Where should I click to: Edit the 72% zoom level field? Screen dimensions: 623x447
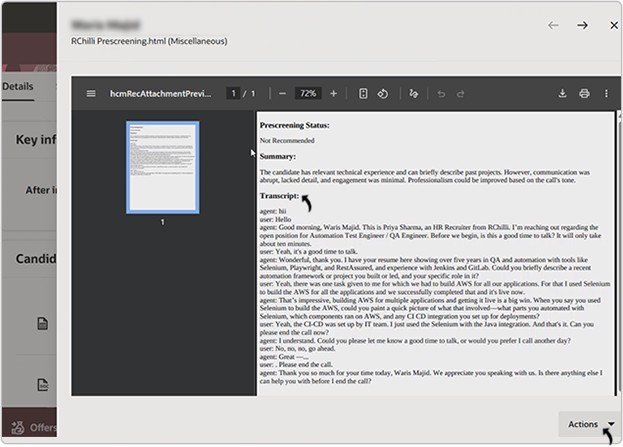[x=308, y=93]
